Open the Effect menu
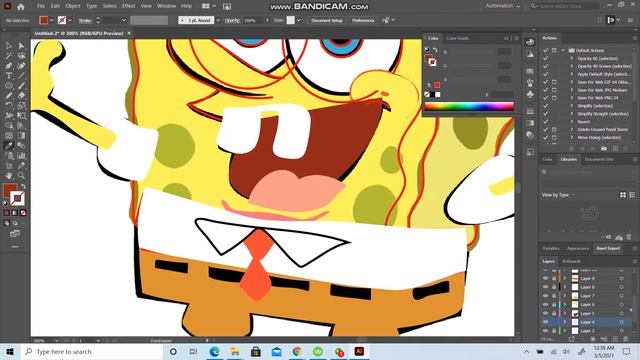640x360 pixels. pos(128,6)
